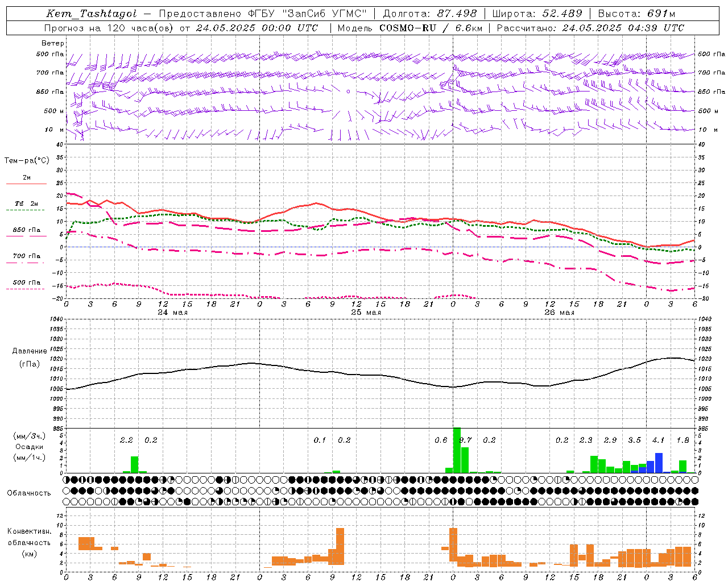Click the Ветер wind panel label

(x=53, y=43)
